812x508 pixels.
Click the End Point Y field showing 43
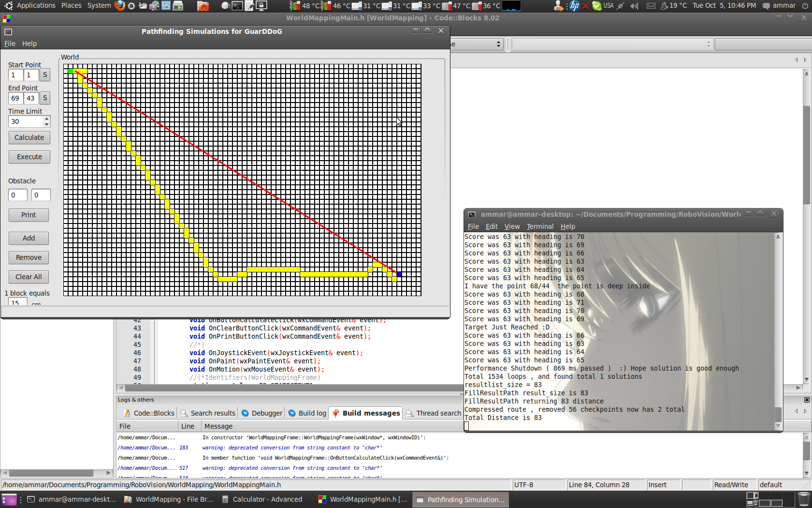(x=31, y=98)
